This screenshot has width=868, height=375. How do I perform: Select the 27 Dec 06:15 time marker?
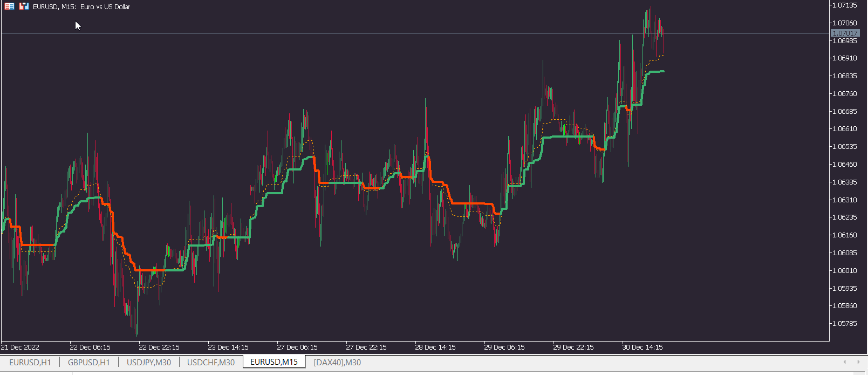pos(297,347)
